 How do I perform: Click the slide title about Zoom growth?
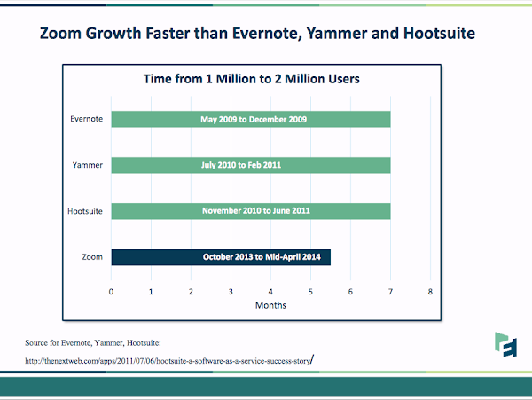pos(257,34)
